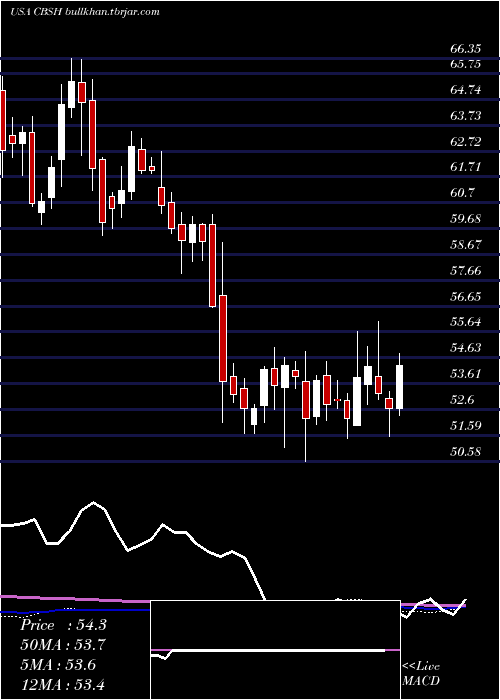Click the 56.65 price axis label
500x700 pixels.
point(466,297)
